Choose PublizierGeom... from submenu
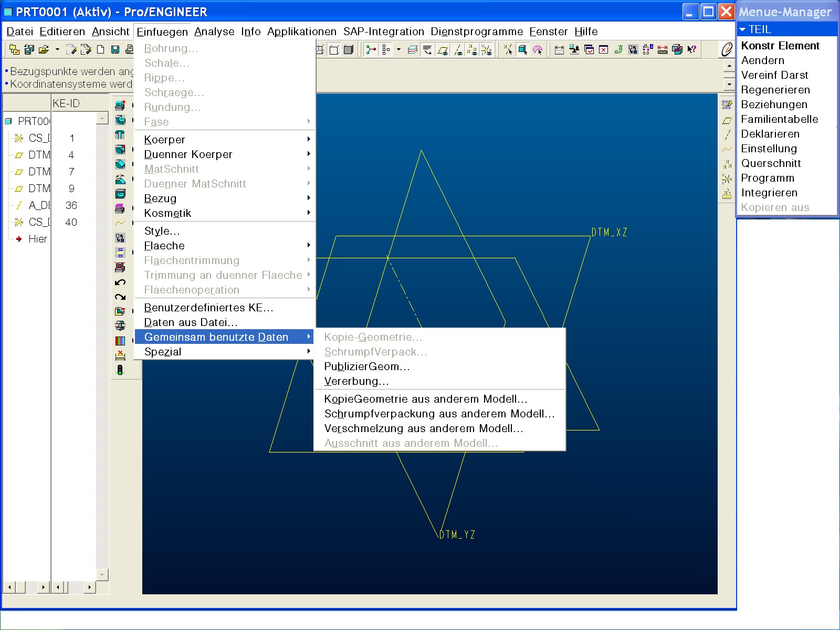840x630 pixels. (439, 366)
